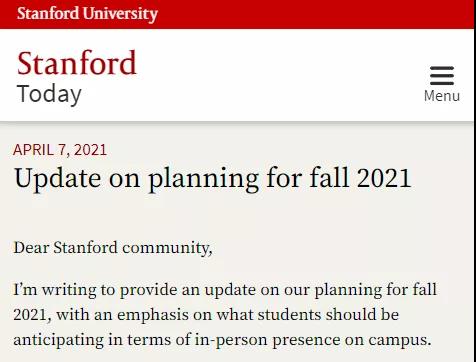Select the "Today" text in the site logo

49,94
